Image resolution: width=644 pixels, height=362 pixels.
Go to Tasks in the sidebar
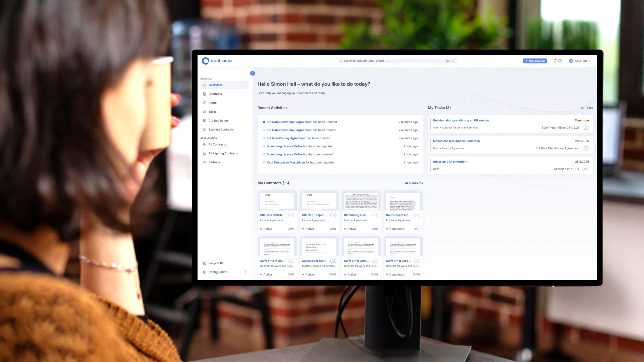point(212,112)
